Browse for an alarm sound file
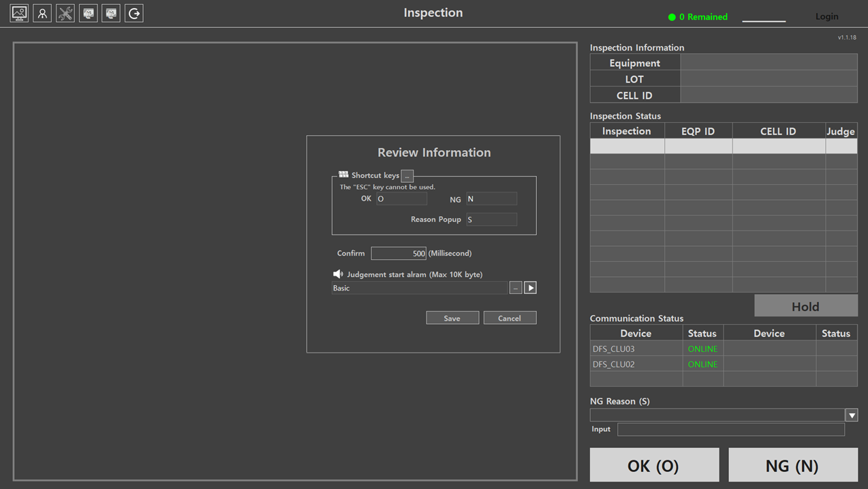 click(x=516, y=288)
